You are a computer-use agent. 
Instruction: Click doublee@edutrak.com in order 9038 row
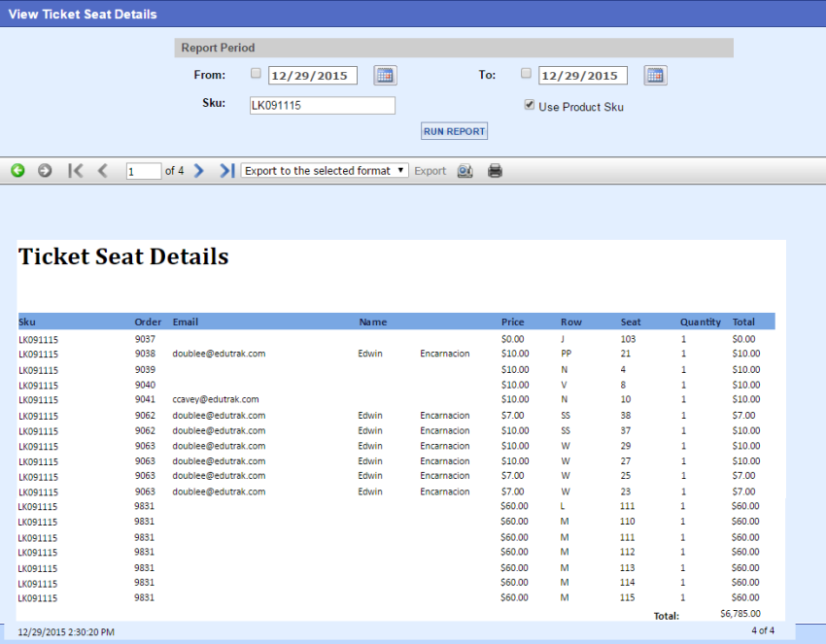[x=219, y=354]
